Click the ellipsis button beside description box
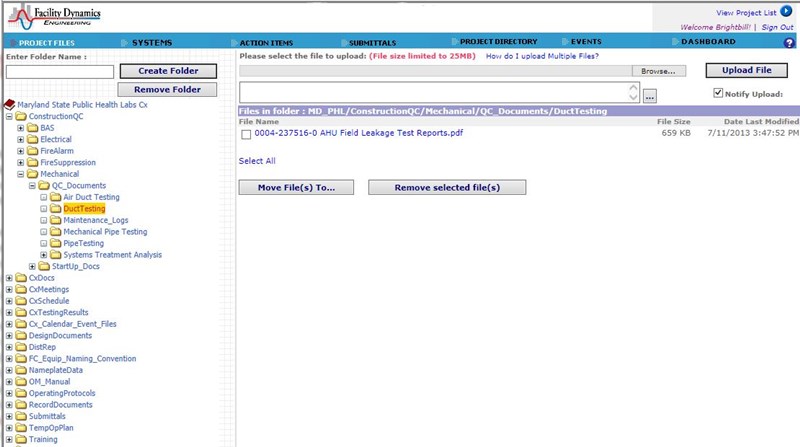This screenshot has height=447, width=800. (x=650, y=96)
